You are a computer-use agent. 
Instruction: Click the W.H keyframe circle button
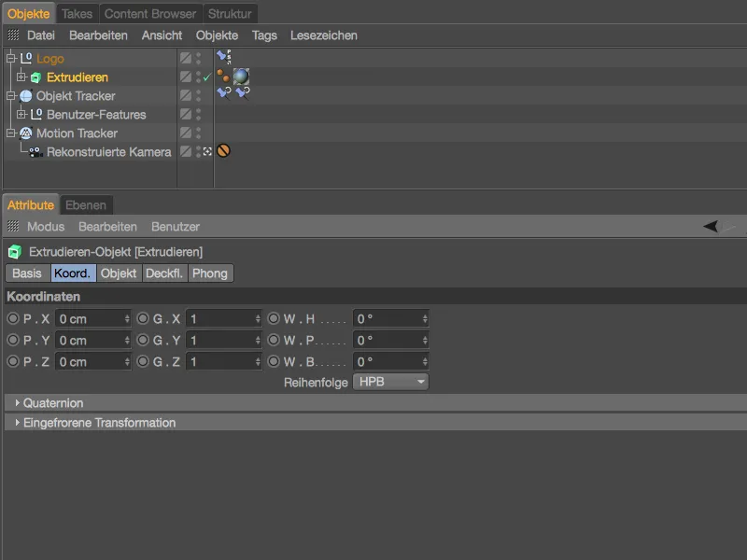(x=274, y=318)
